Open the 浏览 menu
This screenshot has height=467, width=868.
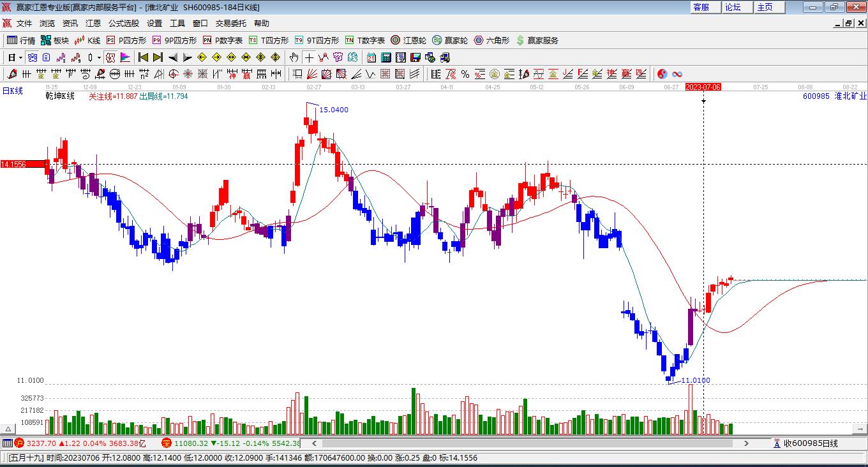pos(47,23)
